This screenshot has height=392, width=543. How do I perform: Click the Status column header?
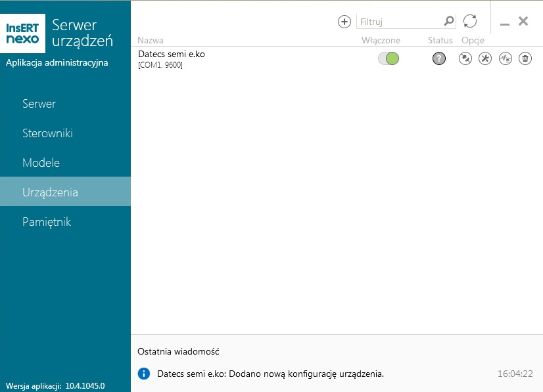(440, 41)
